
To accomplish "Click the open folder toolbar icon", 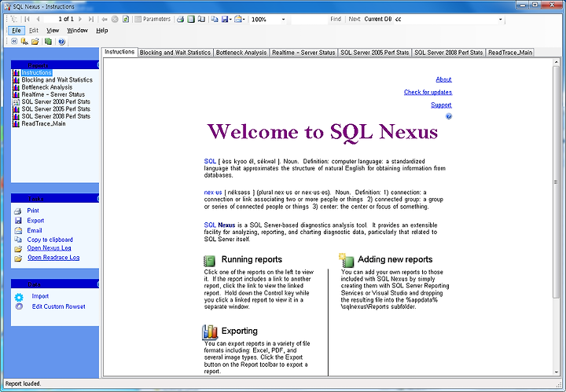I will point(35,41).
